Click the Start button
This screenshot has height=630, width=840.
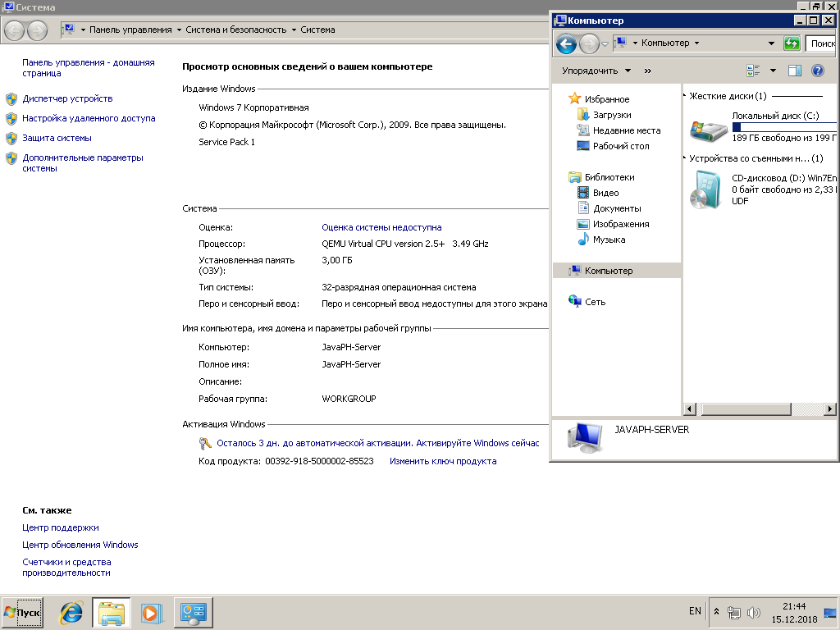tap(23, 612)
